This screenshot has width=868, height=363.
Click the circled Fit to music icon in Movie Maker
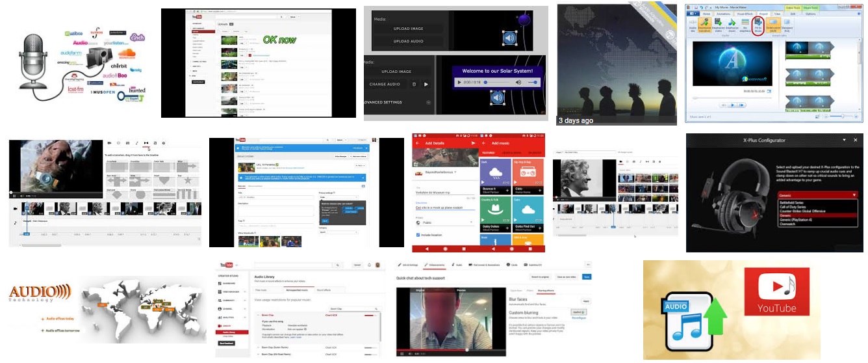click(758, 26)
